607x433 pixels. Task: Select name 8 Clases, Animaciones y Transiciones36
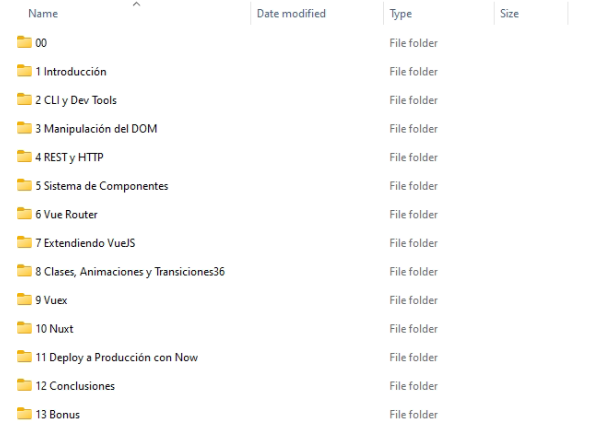[x=130, y=272]
